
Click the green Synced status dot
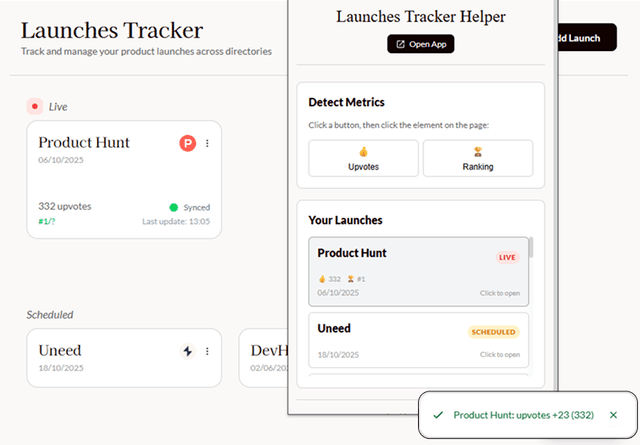click(173, 207)
